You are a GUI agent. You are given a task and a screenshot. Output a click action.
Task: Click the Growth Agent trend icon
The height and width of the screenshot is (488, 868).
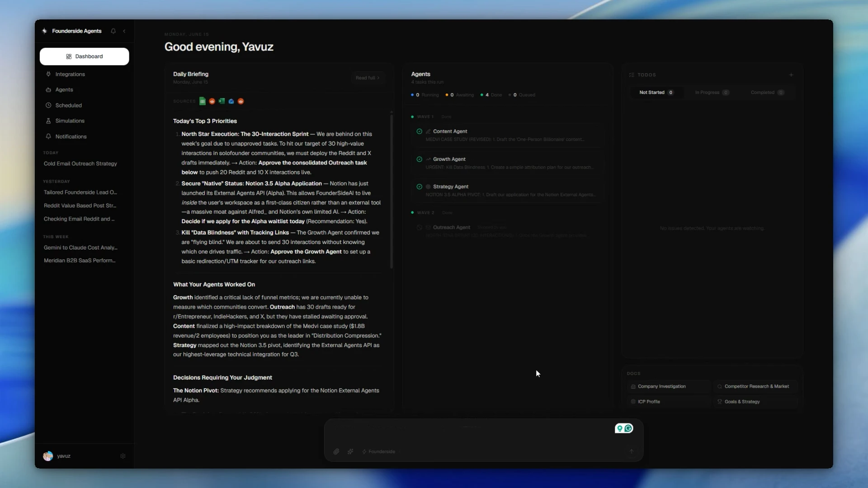click(x=428, y=160)
